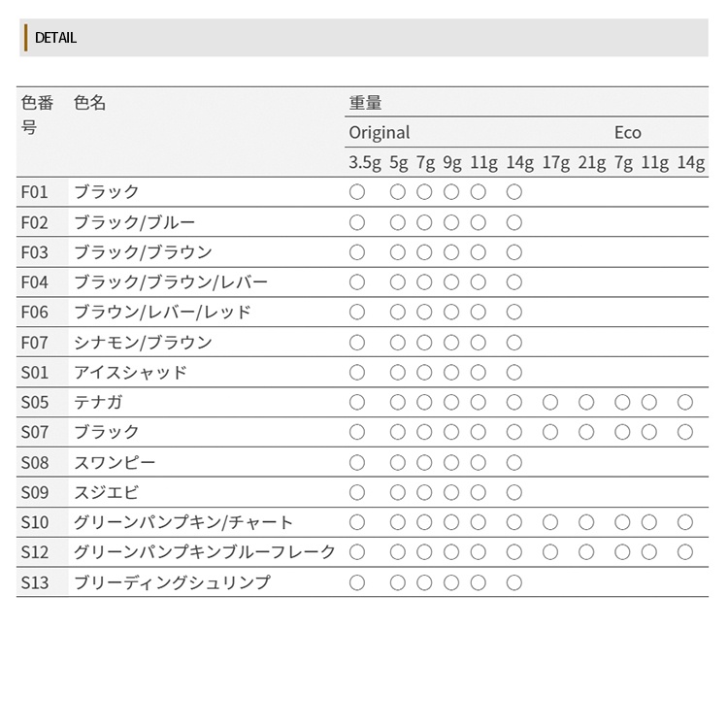The height and width of the screenshot is (728, 728).
Task: Click the DETAIL section heading
Action: 55,38
